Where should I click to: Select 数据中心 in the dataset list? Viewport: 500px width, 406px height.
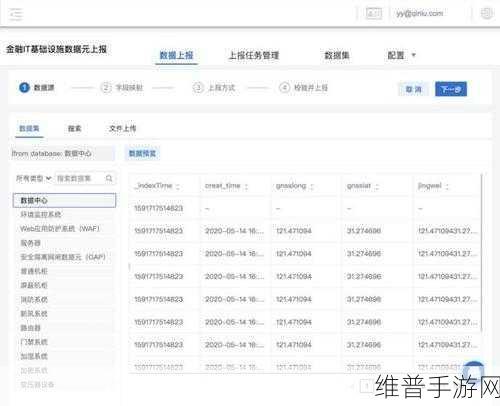tap(64, 200)
